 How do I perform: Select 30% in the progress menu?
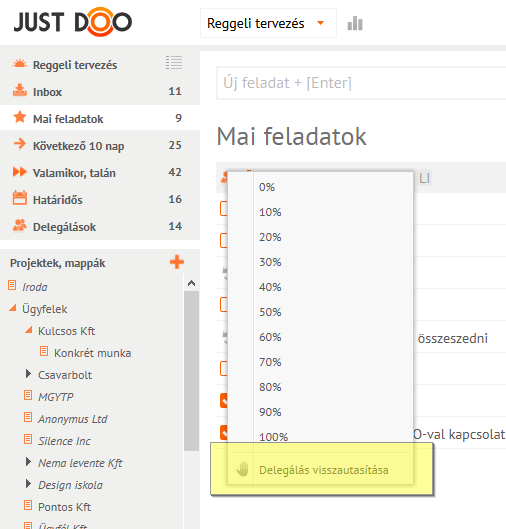[270, 262]
